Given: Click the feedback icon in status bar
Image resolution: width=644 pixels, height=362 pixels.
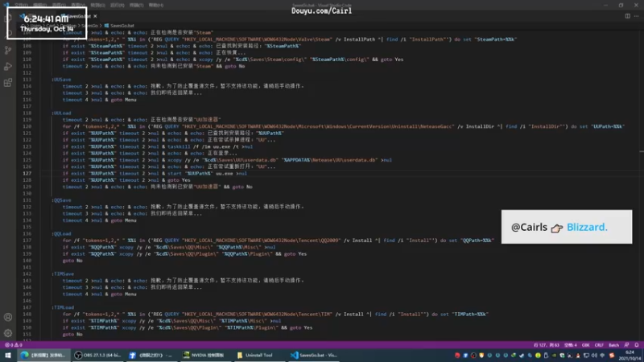Looking at the screenshot, I should point(627,345).
